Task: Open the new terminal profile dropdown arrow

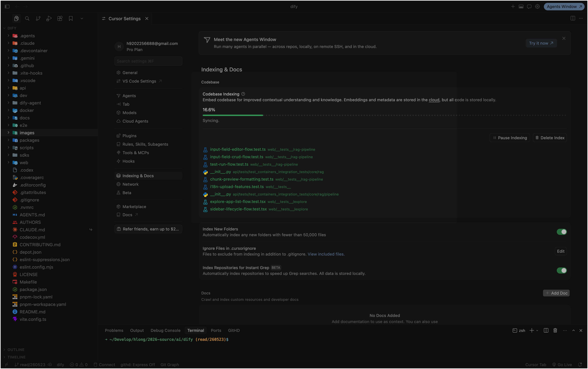Action: [x=537, y=331]
